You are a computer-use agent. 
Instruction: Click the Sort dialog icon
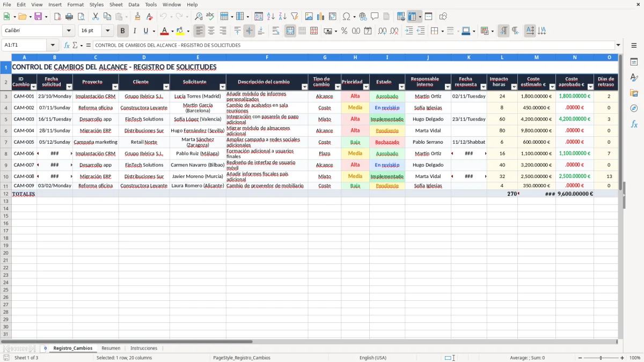(x=259, y=17)
